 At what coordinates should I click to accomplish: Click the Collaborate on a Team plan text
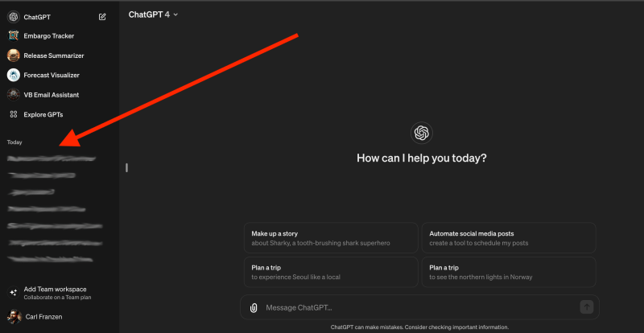coord(57,298)
